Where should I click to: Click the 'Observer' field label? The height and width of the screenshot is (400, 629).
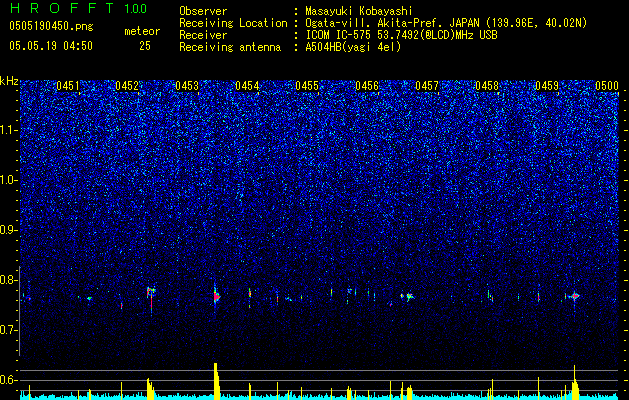203,11
